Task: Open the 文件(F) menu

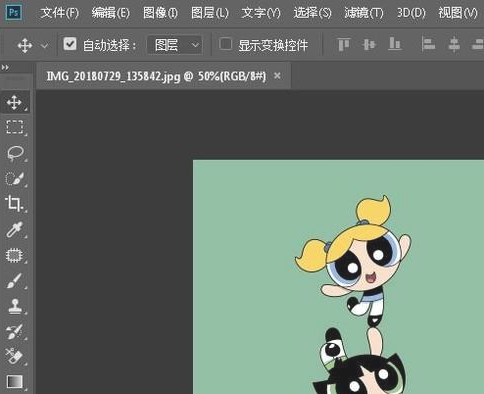Action: tap(60, 13)
